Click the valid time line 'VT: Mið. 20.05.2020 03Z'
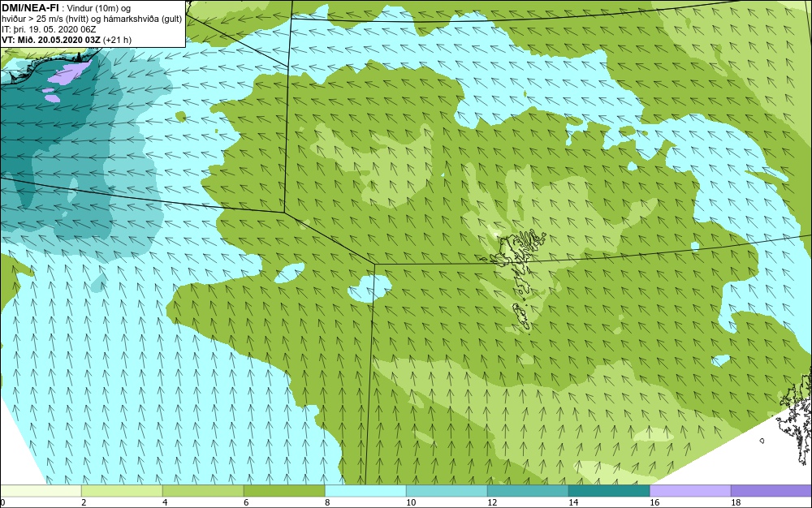The image size is (812, 508). pyautogui.click(x=51, y=40)
